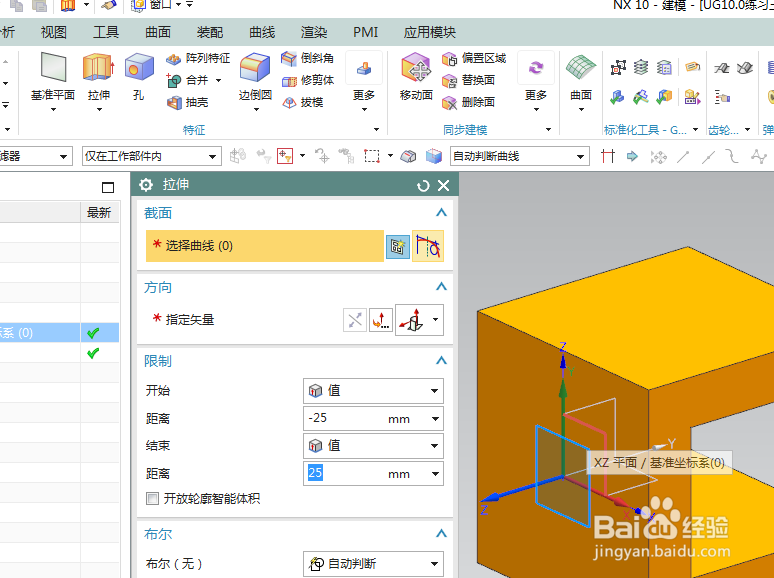Screen dimensions: 774x578
Task: Click the Delete Face (删除面) tool
Action: point(468,102)
